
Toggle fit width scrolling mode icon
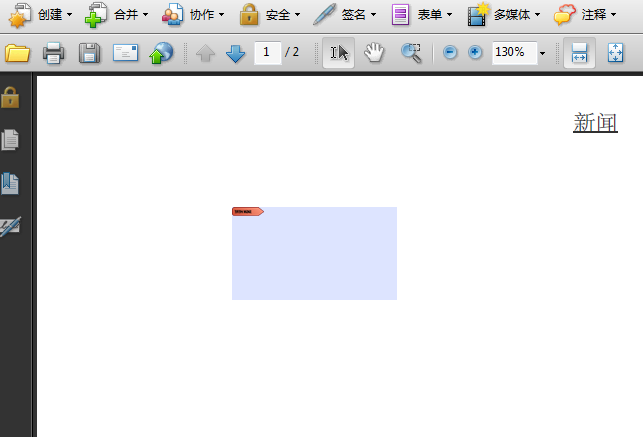coord(579,53)
